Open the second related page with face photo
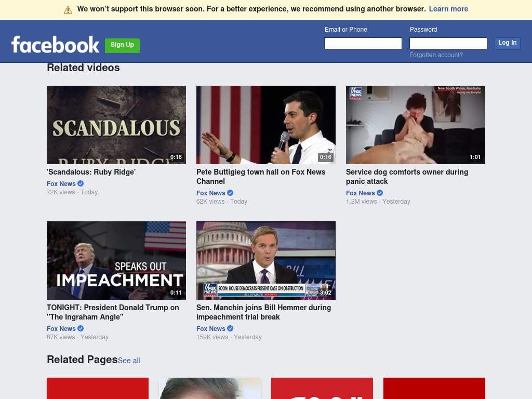This screenshot has height=399, width=532. 210,388
